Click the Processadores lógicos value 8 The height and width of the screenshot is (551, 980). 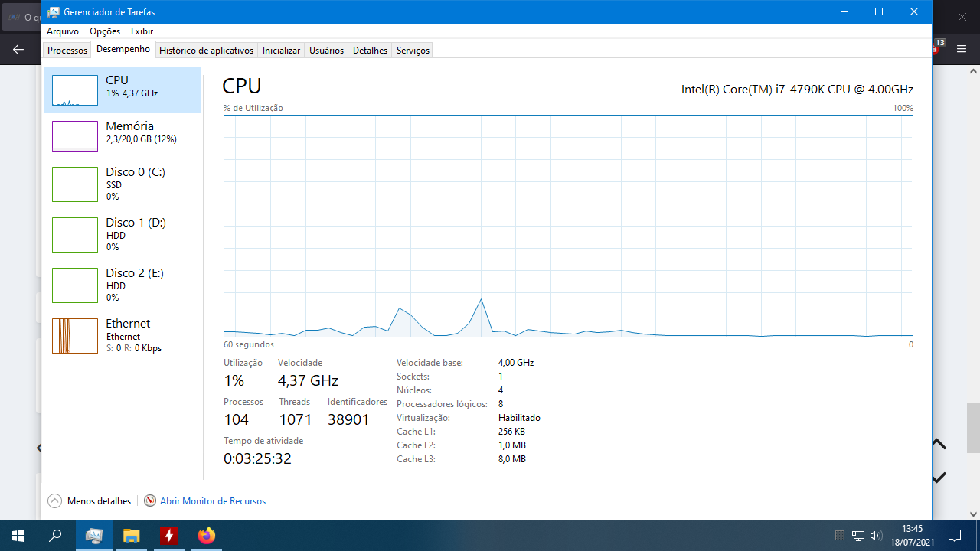click(501, 404)
